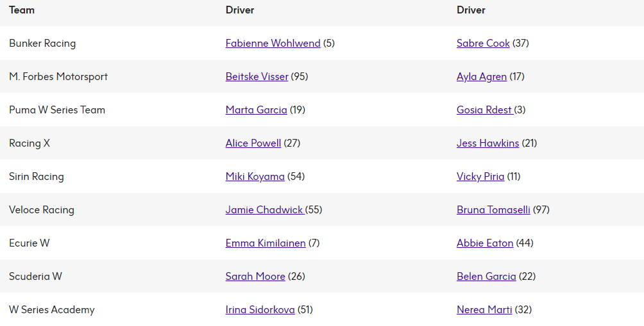This screenshot has width=644, height=326.
Task: Click Belen Garcia's name
Action: [486, 276]
